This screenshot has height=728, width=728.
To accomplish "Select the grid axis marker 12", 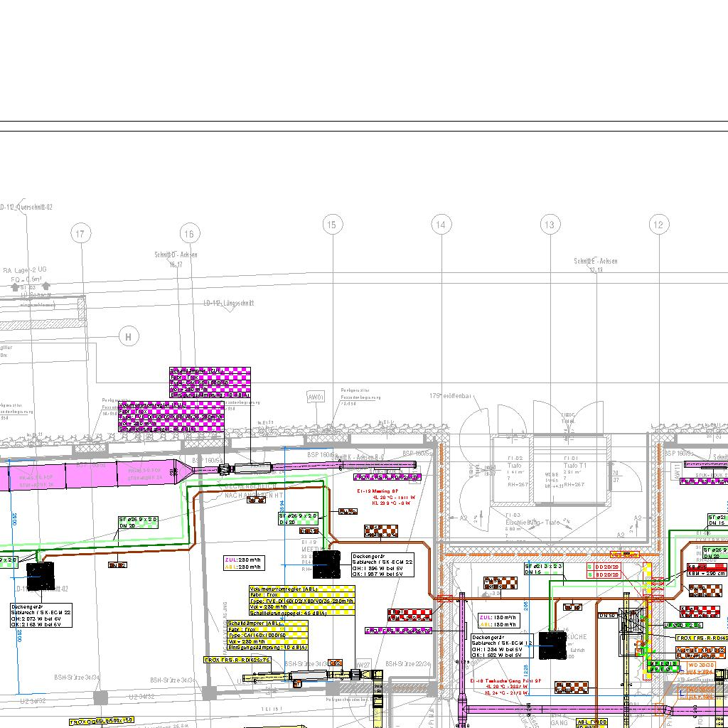I will [659, 225].
